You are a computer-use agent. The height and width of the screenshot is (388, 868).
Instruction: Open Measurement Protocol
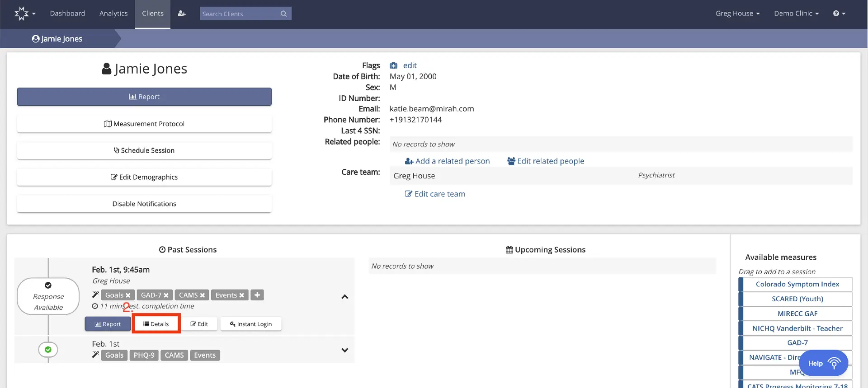[x=144, y=124]
